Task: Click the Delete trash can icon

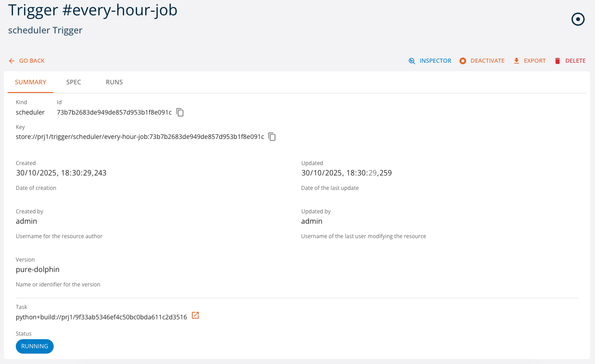Action: (558, 61)
